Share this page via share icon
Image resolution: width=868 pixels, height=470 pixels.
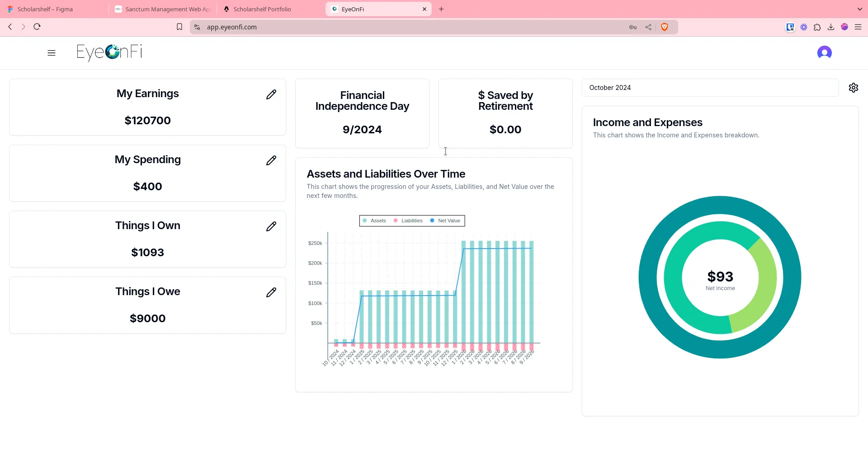(x=648, y=27)
